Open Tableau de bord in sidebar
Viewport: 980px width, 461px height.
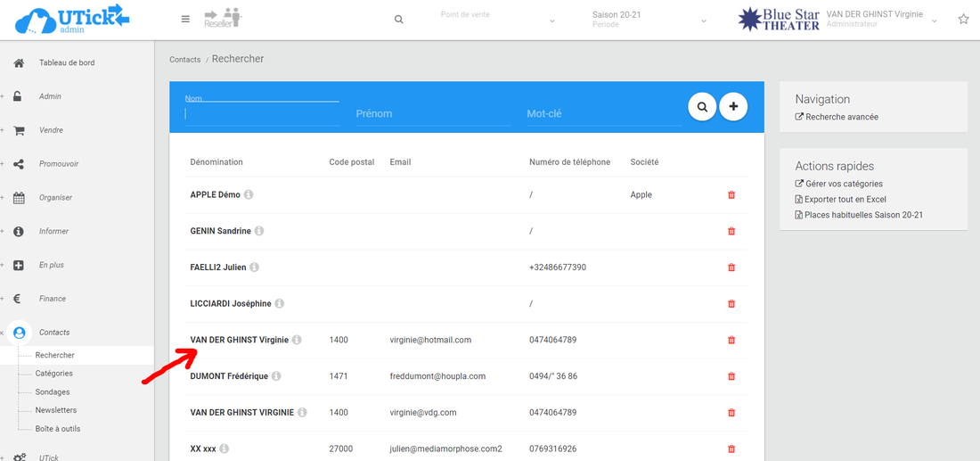tap(66, 63)
